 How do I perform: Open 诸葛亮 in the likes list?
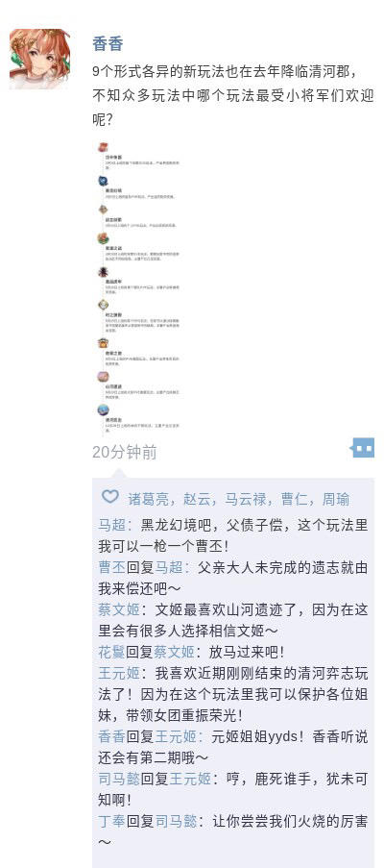coord(148,499)
